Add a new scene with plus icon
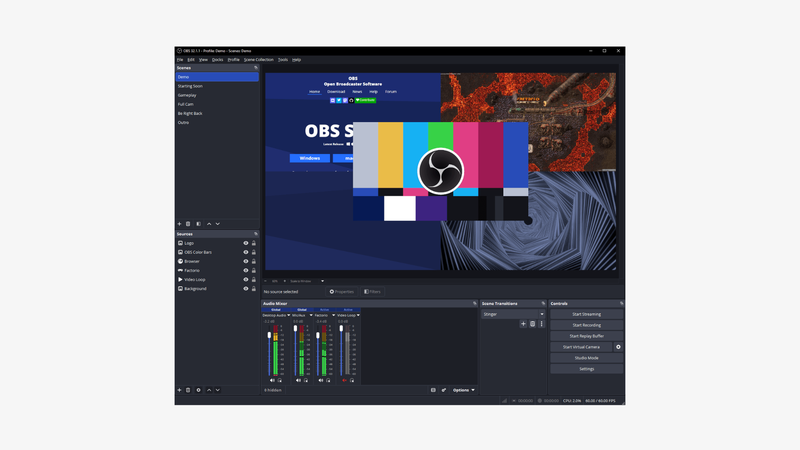The image size is (800, 450). 179,224
